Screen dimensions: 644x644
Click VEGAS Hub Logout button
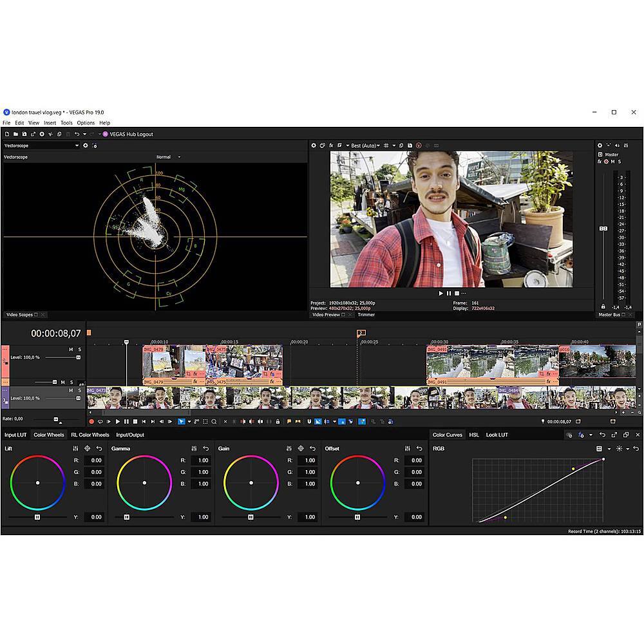(131, 134)
